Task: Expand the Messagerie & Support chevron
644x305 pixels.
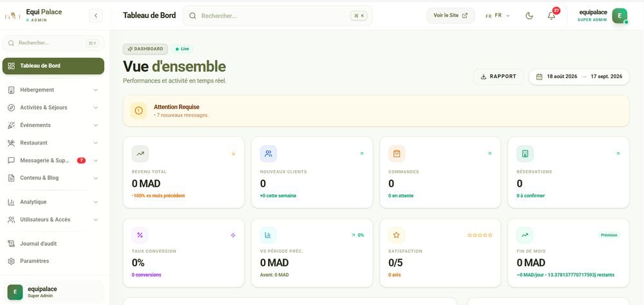Action: [96, 161]
